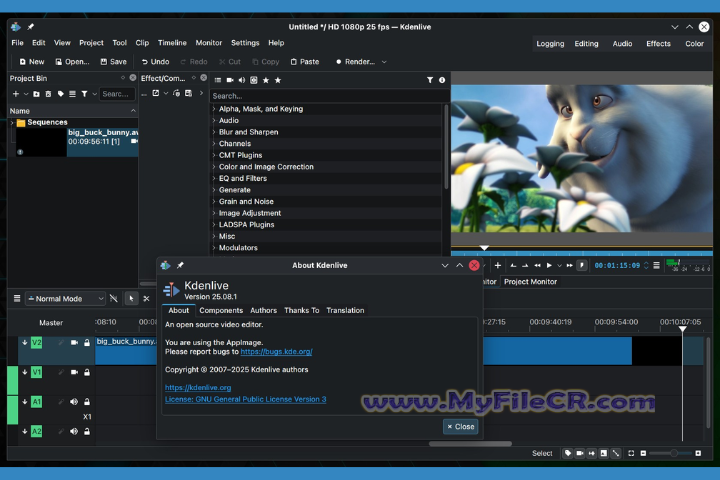The height and width of the screenshot is (480, 720).
Task: Open the Normal Mode edit mode dropdown
Action: point(66,299)
